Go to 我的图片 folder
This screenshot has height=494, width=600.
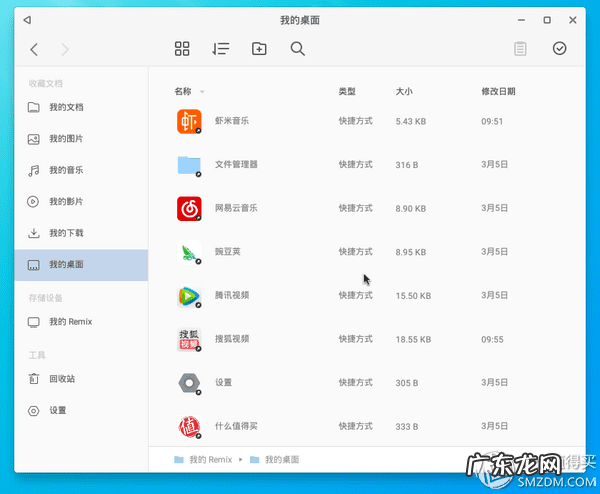pyautogui.click(x=66, y=139)
